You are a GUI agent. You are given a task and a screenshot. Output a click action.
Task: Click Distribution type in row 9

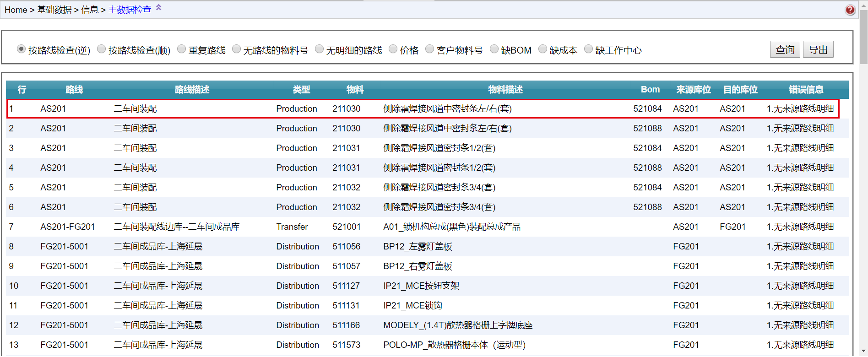(298, 266)
